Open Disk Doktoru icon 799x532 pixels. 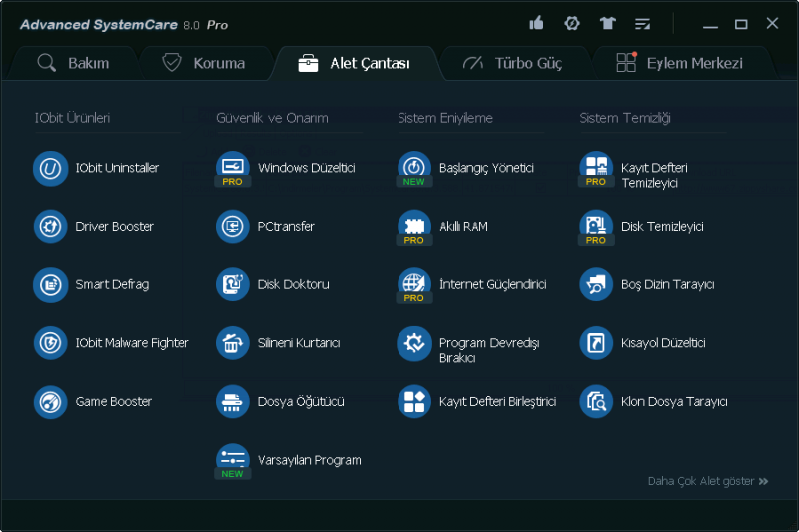coord(233,285)
